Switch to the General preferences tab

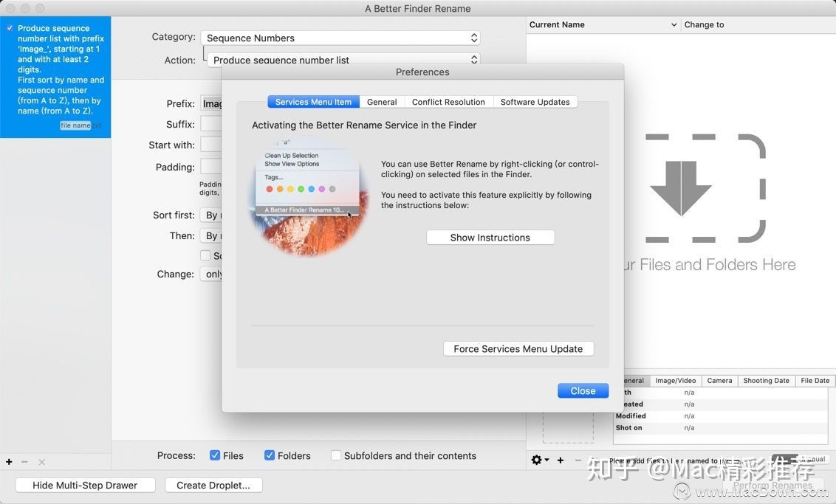(x=382, y=102)
